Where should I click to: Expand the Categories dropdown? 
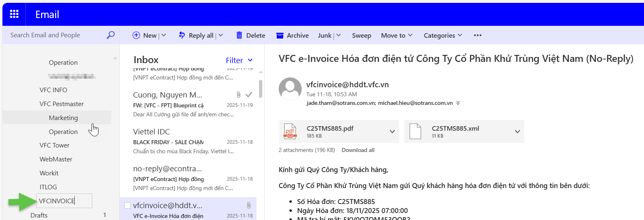click(x=443, y=35)
